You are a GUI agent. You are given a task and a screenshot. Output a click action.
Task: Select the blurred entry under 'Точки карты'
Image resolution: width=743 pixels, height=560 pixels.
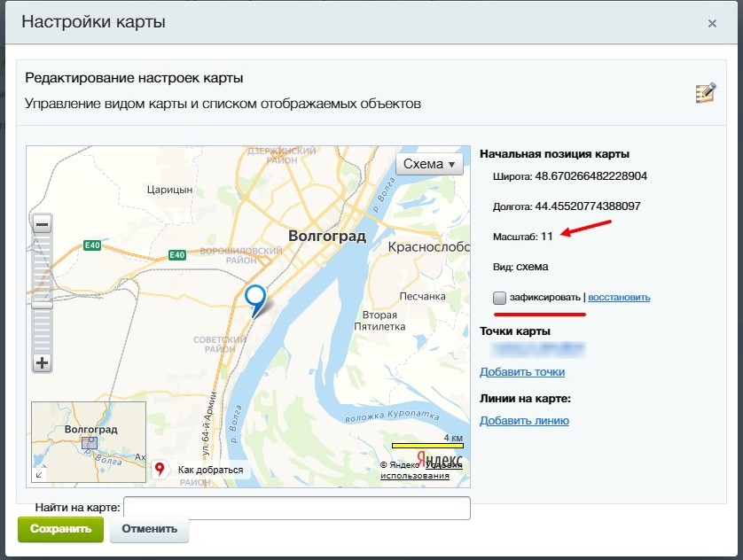[532, 349]
